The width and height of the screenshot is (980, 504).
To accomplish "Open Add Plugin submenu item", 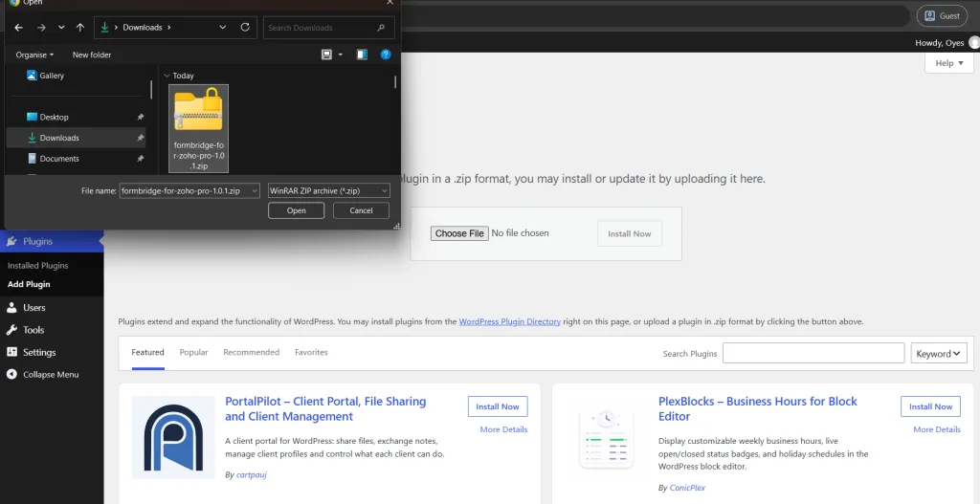I will (29, 284).
